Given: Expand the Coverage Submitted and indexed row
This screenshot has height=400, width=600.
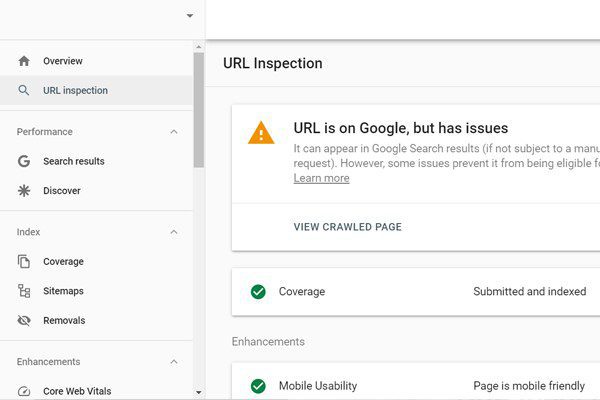Looking at the screenshot, I should (416, 292).
